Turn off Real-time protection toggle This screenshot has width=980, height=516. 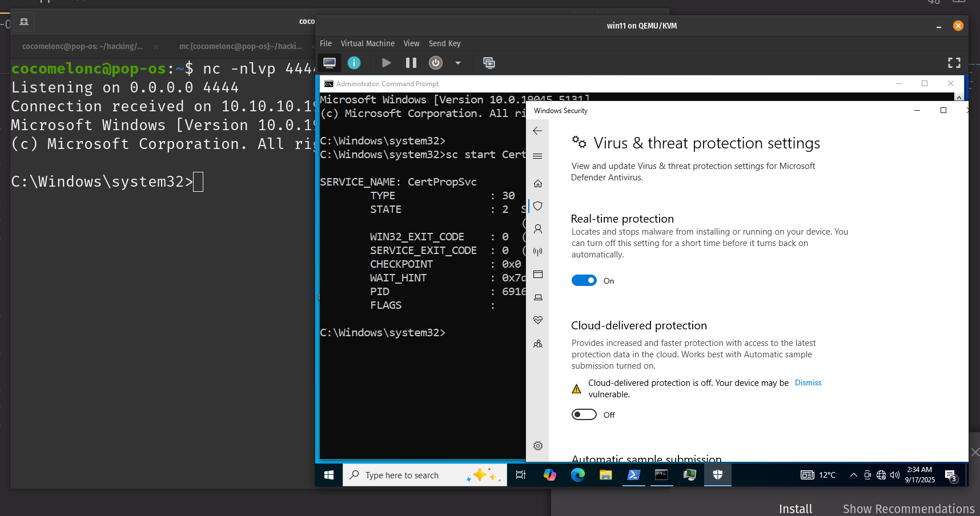tap(584, 280)
